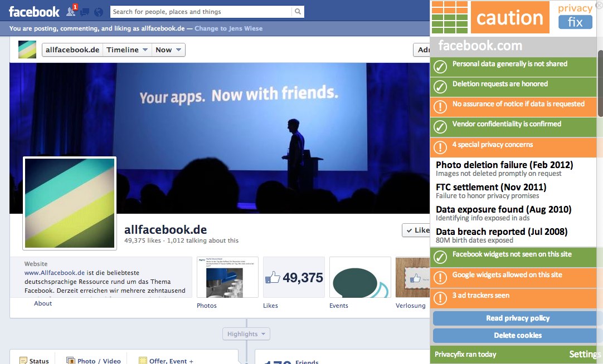Click the Photos label under thumbnail
This screenshot has width=603, height=364.
(207, 306)
